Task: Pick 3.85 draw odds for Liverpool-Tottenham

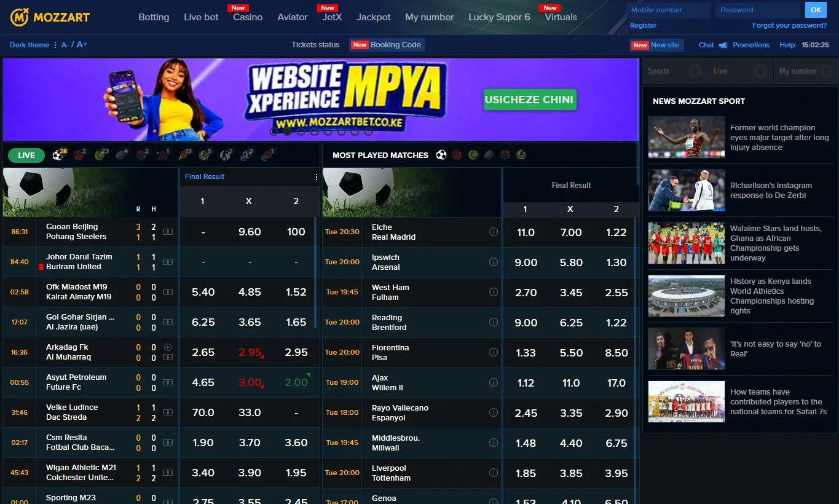Action: coord(571,473)
